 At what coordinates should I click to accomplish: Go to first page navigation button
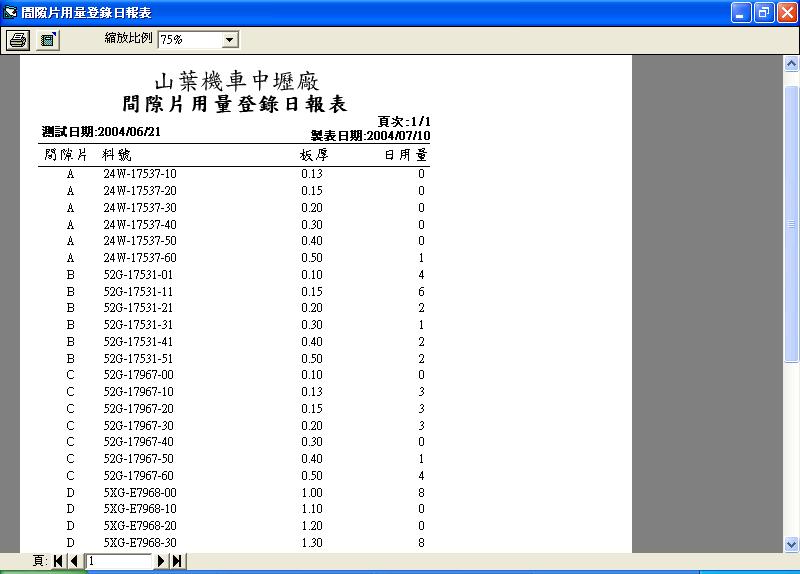58,561
